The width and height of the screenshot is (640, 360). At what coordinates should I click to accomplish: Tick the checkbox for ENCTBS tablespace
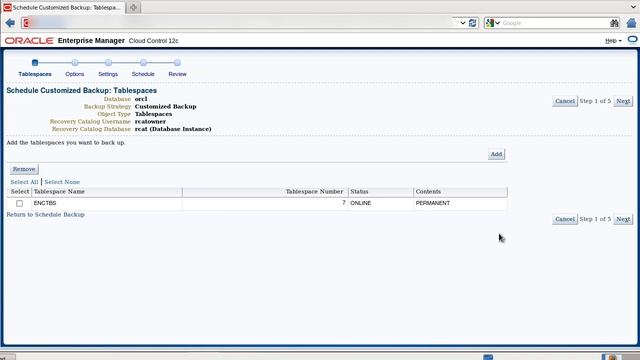[x=19, y=203]
